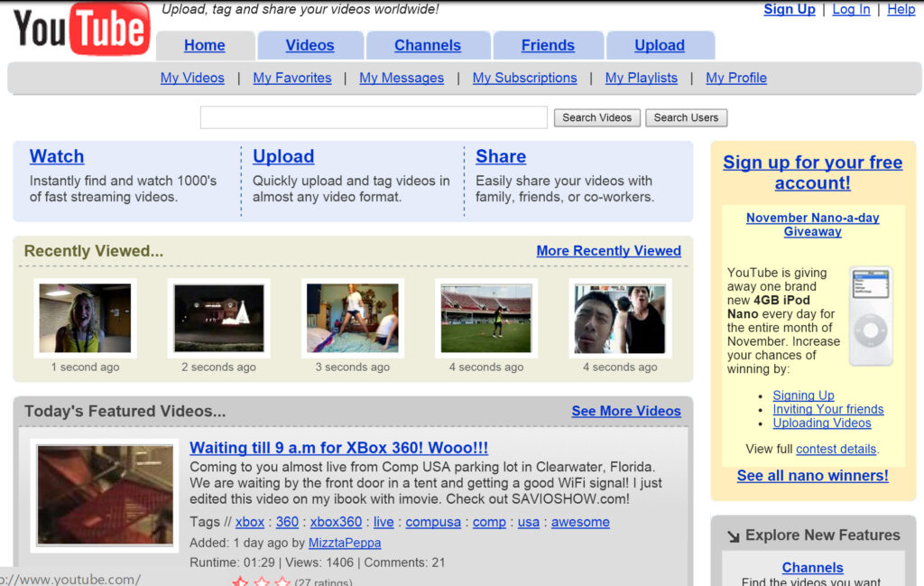Click the Sign Up link at top
The width and height of the screenshot is (924, 586).
point(789,9)
